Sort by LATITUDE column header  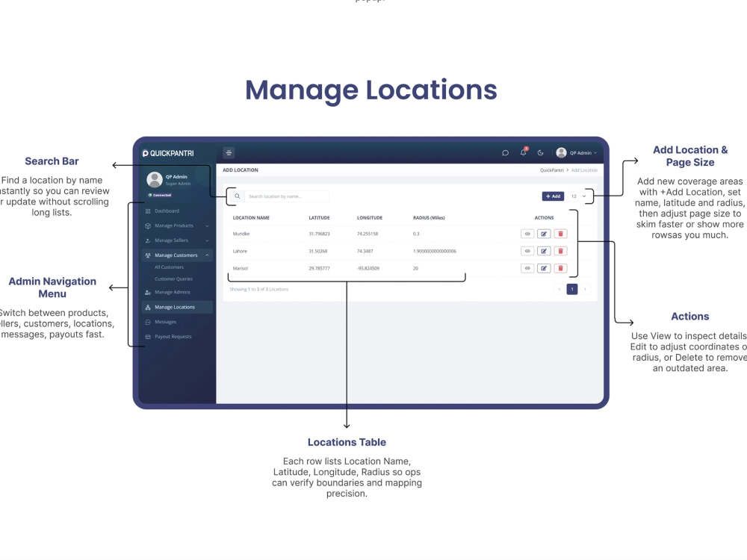[319, 217]
